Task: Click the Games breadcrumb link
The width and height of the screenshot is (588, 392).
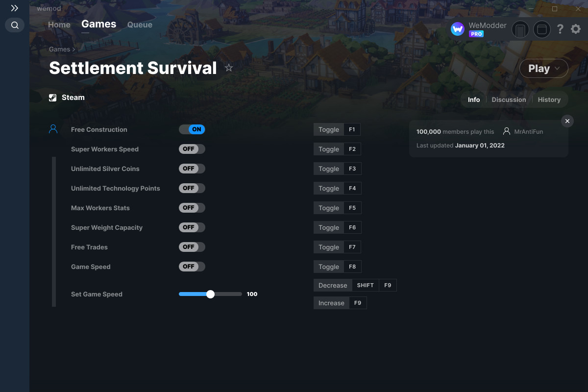Action: click(x=59, y=49)
